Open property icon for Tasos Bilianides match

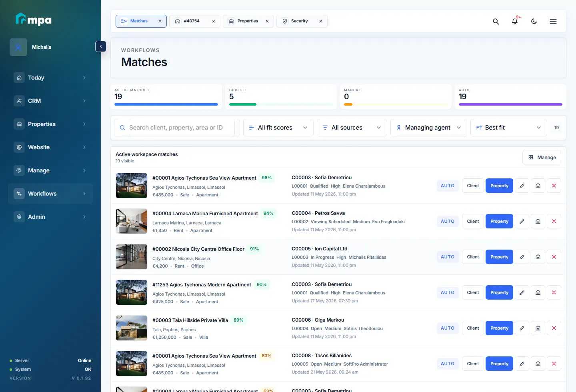tap(538, 364)
